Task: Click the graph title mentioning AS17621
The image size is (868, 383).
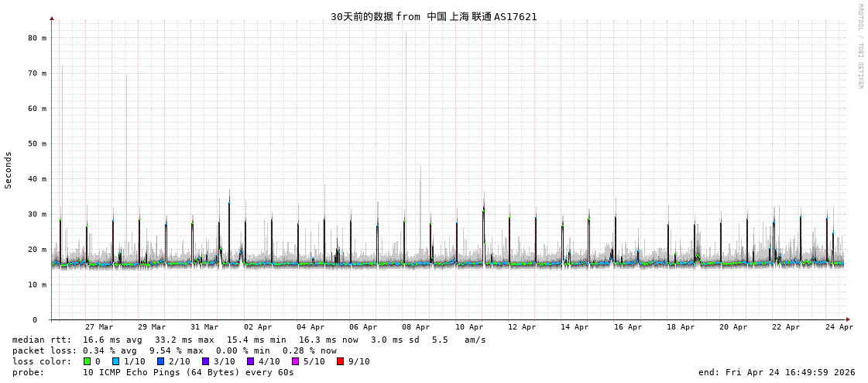Action: pyautogui.click(x=434, y=16)
